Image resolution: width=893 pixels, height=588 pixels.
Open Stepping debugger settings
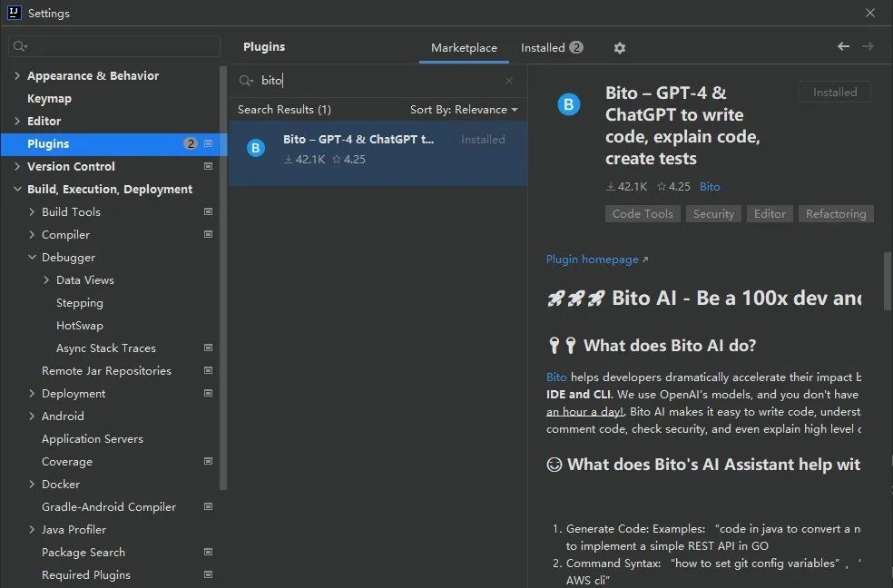pyautogui.click(x=80, y=303)
